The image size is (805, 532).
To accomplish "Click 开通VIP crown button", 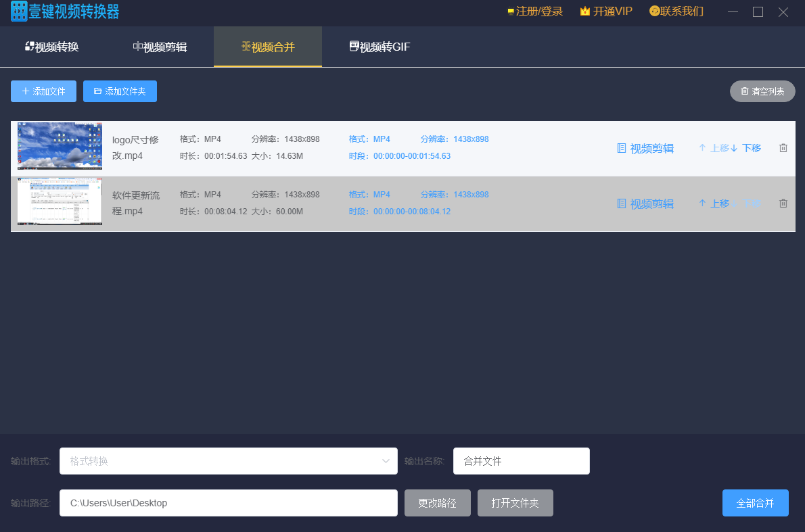I will (606, 11).
